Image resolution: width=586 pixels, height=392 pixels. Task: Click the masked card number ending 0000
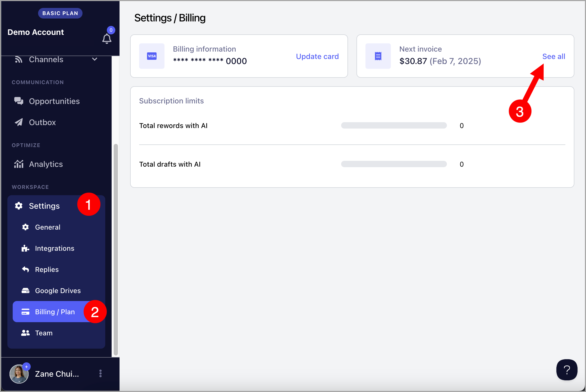tap(210, 61)
